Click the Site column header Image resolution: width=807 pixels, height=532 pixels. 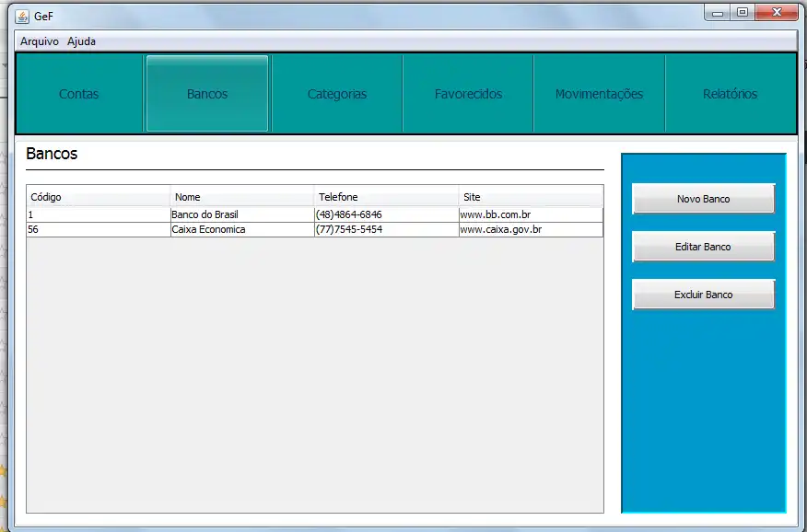coord(531,197)
